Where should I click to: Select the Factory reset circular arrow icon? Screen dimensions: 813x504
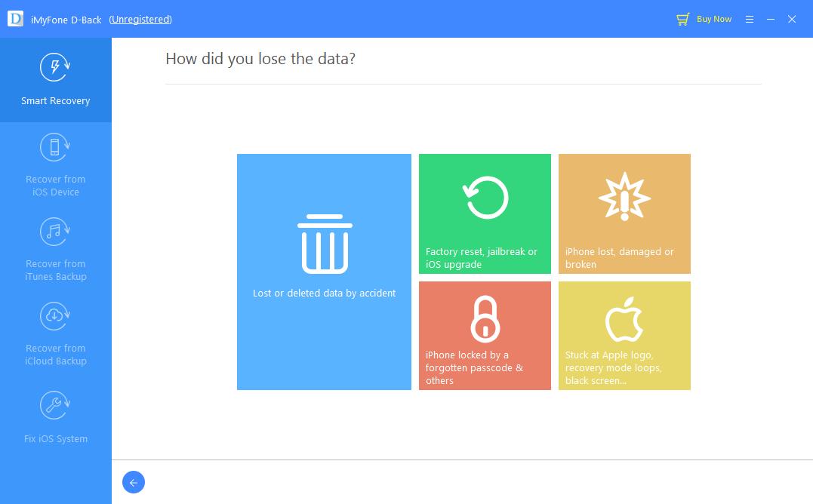pyautogui.click(x=485, y=198)
